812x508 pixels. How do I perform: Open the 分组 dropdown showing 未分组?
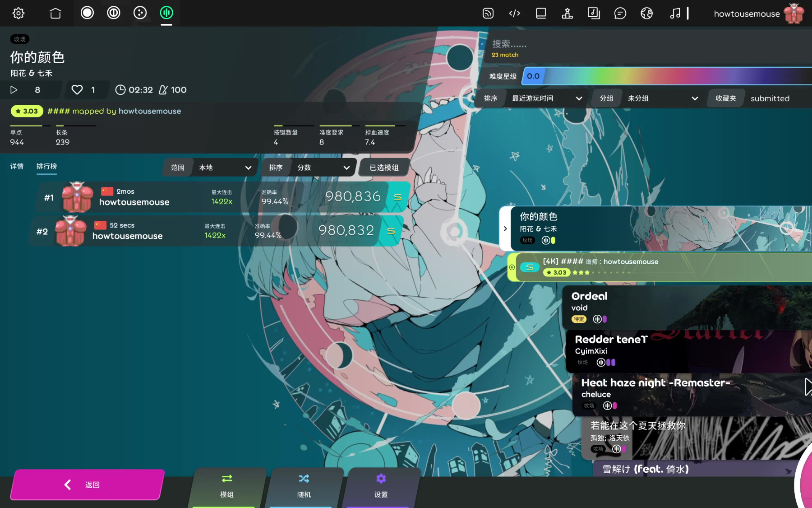648,98
